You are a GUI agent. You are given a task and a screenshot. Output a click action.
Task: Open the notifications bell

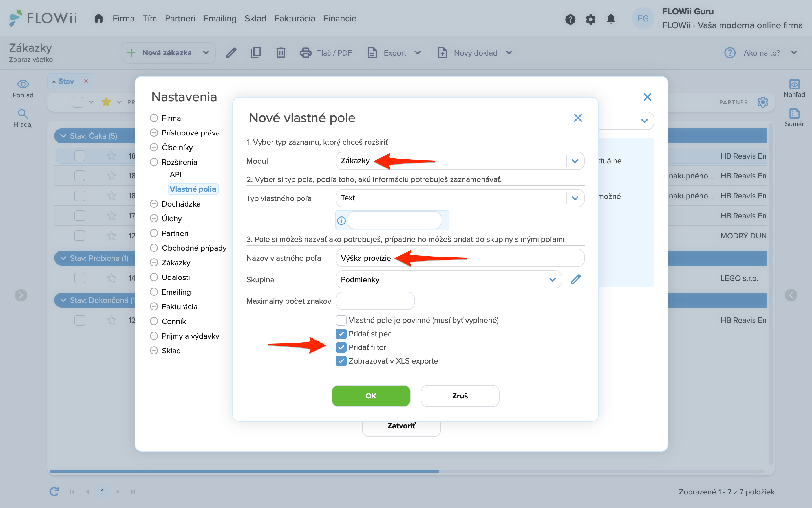(611, 19)
